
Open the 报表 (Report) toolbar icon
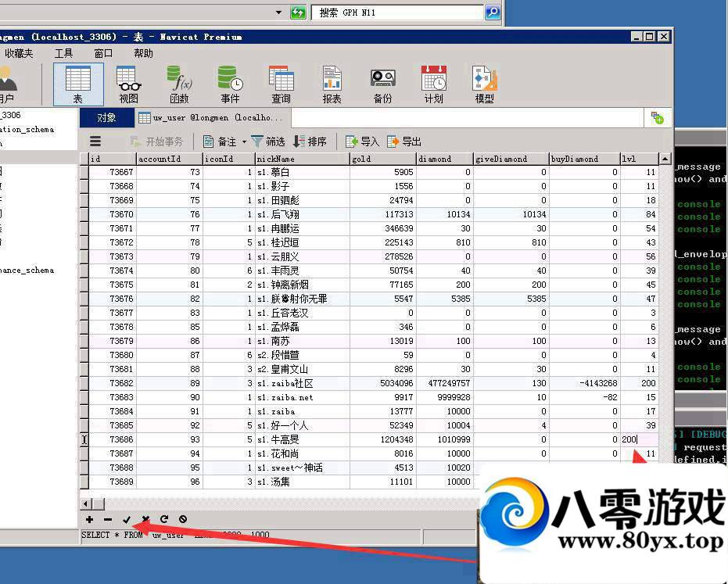click(332, 84)
